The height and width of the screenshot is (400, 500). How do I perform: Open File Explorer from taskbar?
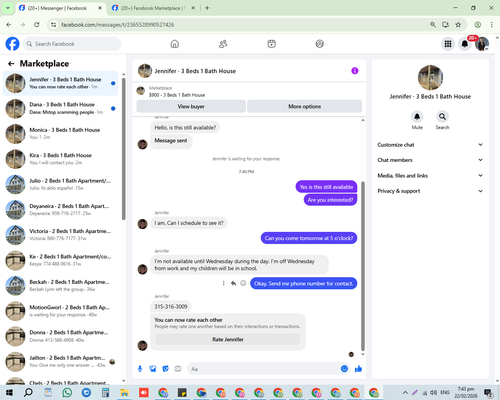124,392
